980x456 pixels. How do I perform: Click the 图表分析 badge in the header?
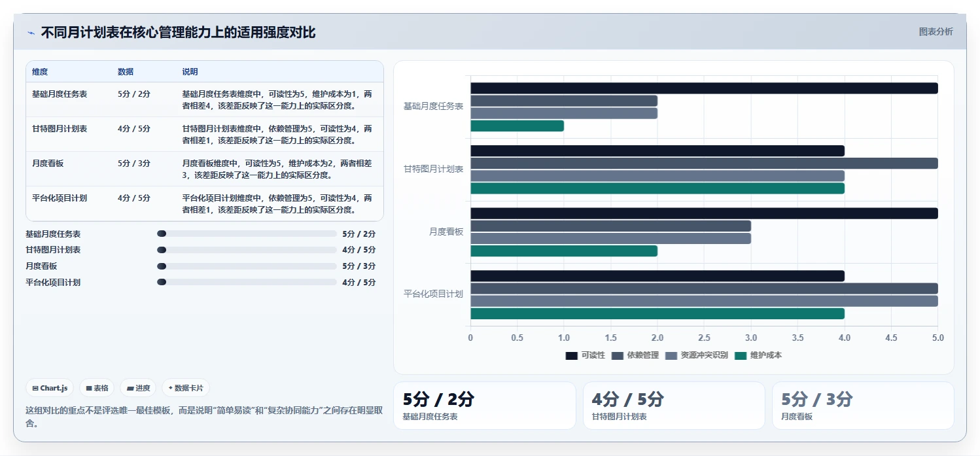(936, 31)
